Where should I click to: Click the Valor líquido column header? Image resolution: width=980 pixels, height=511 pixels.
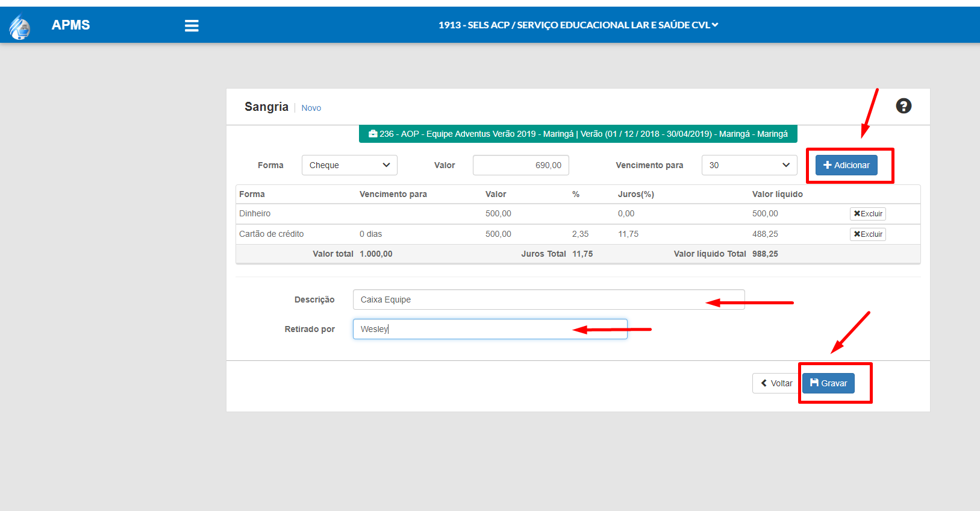778,194
